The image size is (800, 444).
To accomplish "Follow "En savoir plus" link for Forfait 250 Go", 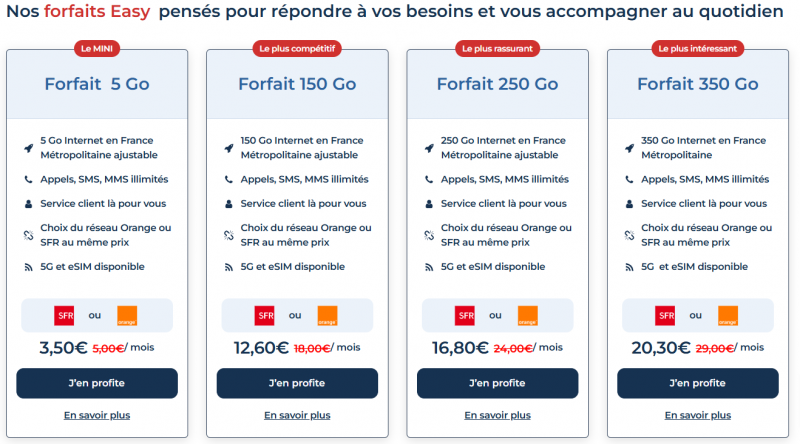I will 497,415.
